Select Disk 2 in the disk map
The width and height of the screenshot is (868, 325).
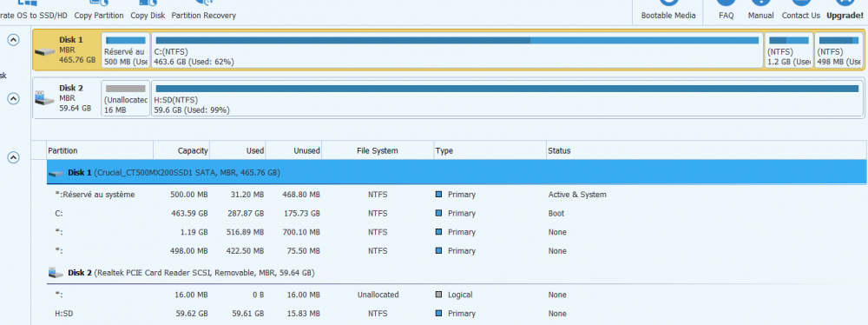pos(66,97)
